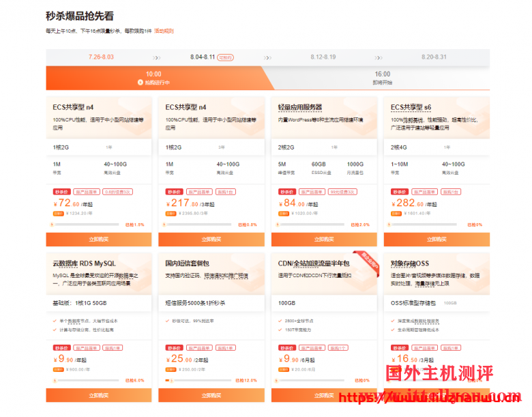The height and width of the screenshot is (417, 532).
Task: Buy the ¥282.60 ECS共享型 s6 plan
Action: [437, 240]
